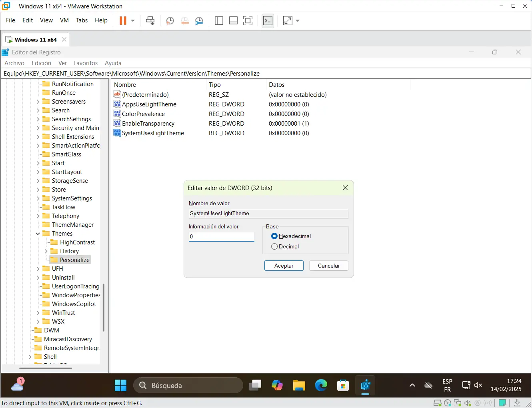Open File Explorer from the taskbar
This screenshot has height=408, width=532.
(x=299, y=385)
